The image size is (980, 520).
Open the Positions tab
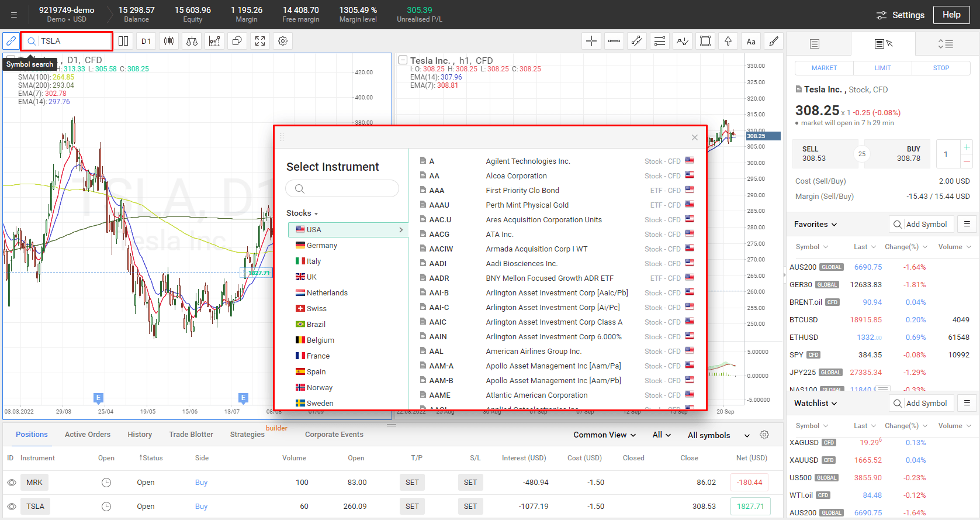32,435
